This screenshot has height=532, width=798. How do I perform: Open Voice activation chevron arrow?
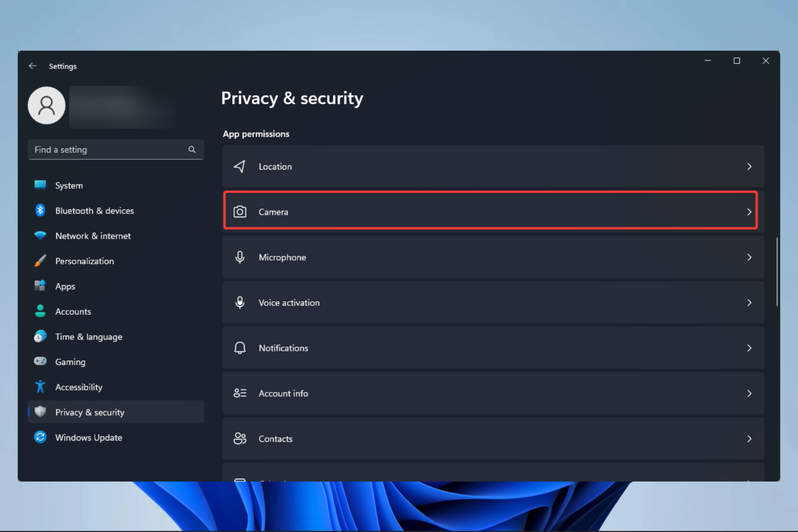click(x=749, y=303)
